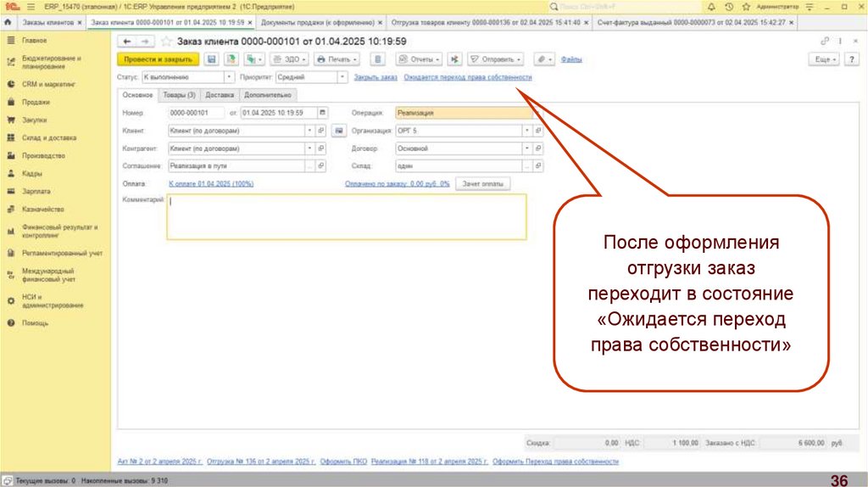This screenshot has height=487, width=868.
Task: Click the save document floppy disk icon
Action: coord(211,59)
